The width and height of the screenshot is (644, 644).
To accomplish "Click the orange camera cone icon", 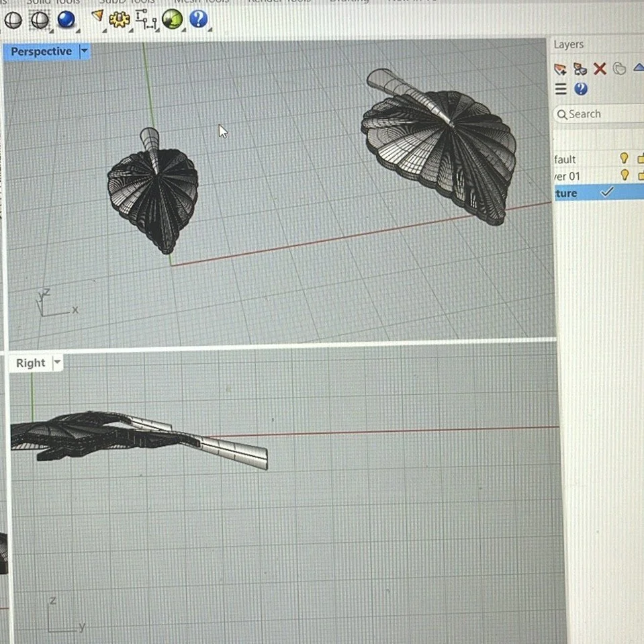I will [97, 16].
